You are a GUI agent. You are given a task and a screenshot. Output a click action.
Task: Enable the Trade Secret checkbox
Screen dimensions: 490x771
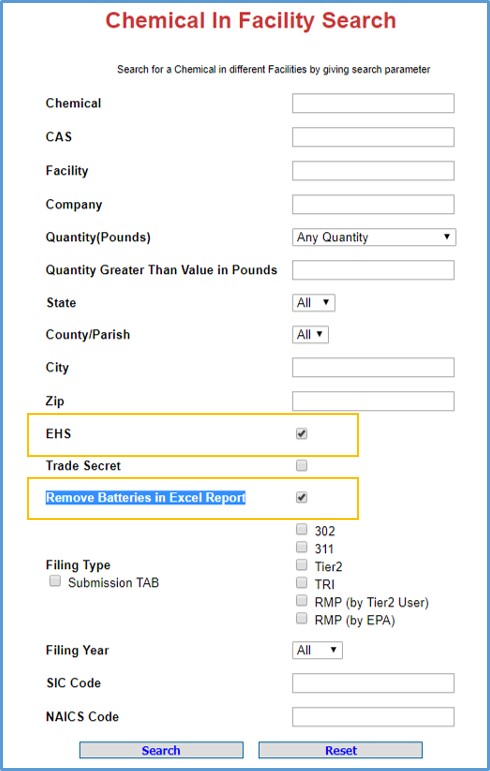coord(301,465)
